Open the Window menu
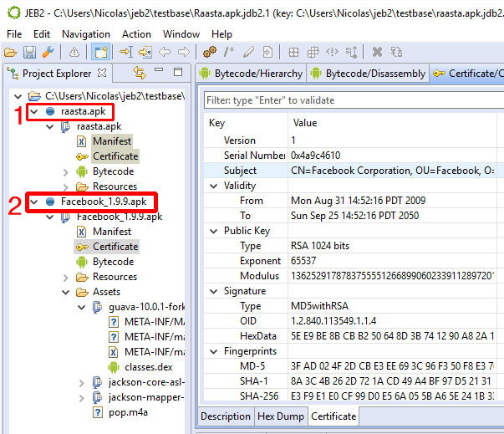Viewport: 504px width, 434px height. coord(181,34)
